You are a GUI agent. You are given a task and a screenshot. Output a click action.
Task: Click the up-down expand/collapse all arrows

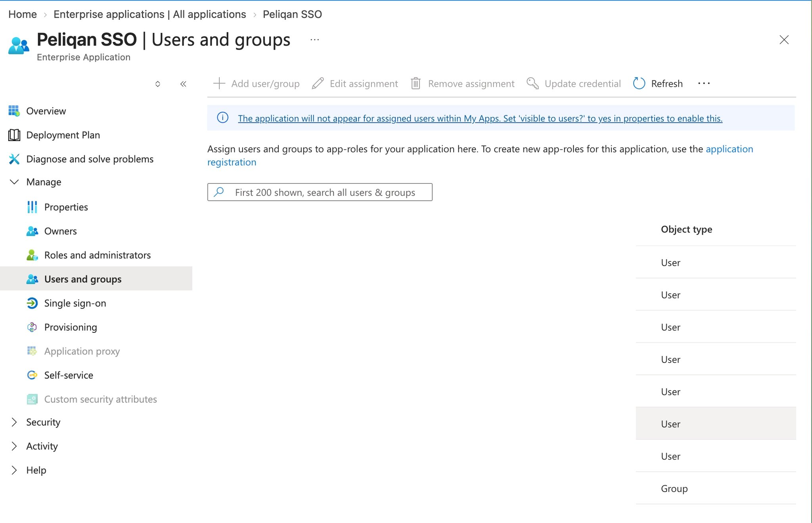click(158, 84)
